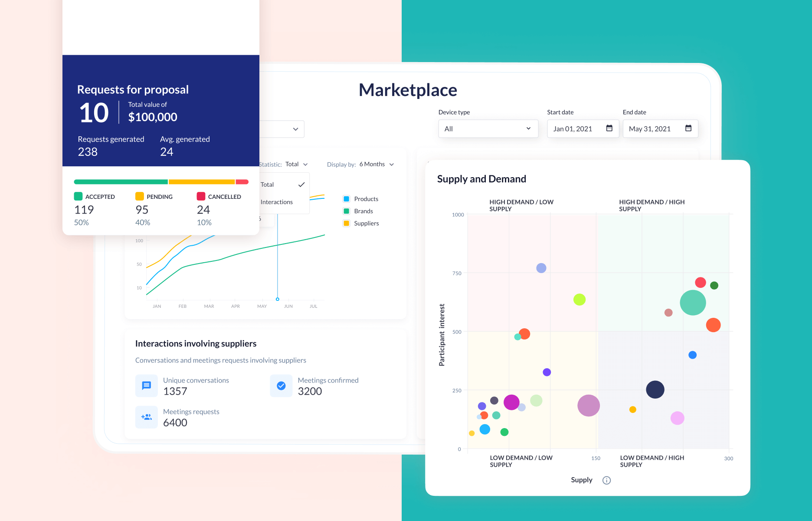Open the Display by 6 Months dropdown
This screenshot has height=521, width=812.
[x=377, y=164]
